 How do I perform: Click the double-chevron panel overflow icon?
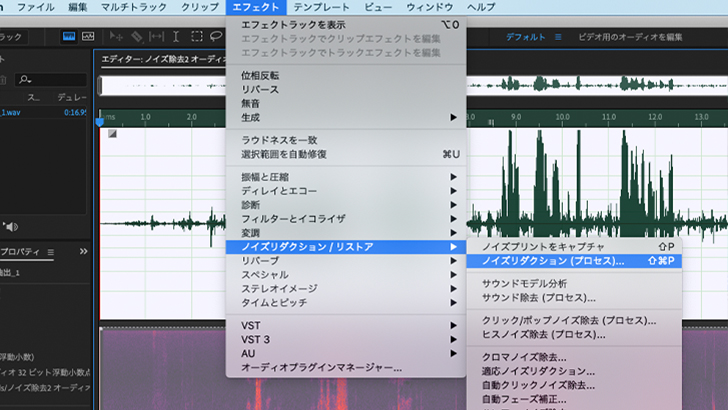point(83,251)
